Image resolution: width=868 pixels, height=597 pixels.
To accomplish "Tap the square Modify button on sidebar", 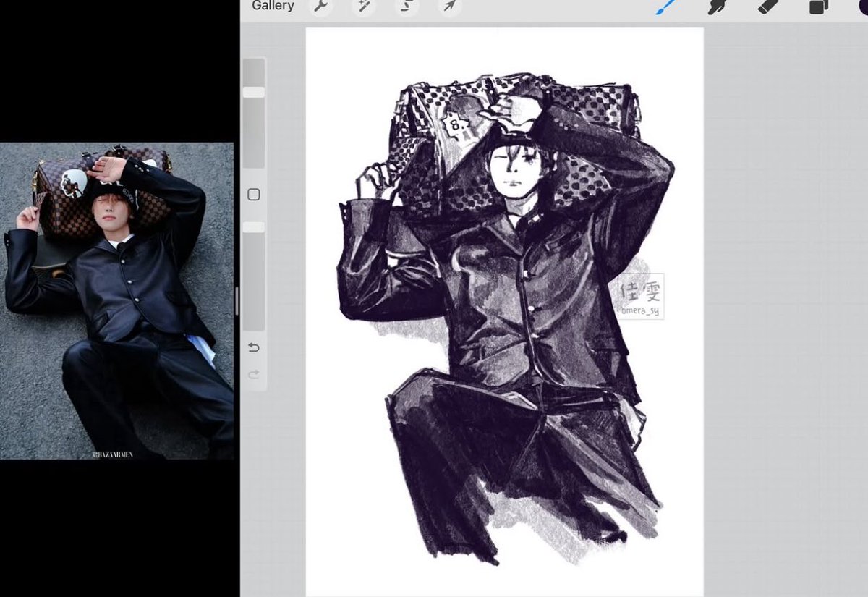I will 253,195.
